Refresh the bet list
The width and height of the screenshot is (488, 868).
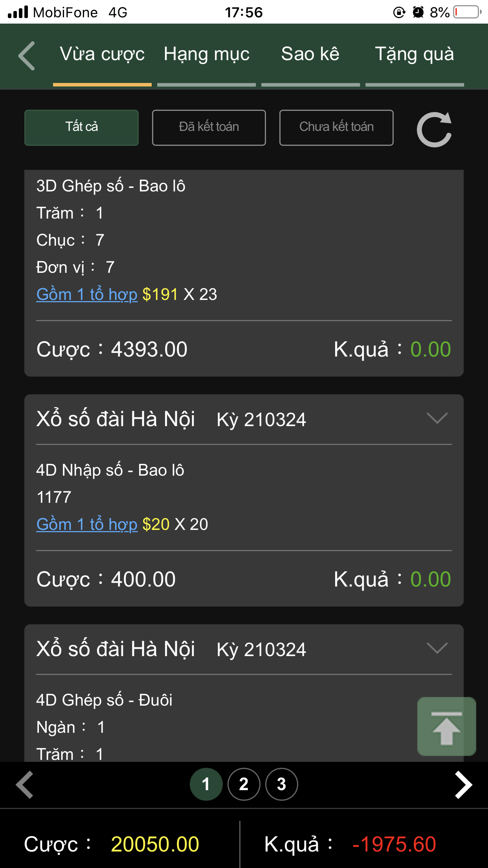pos(434,129)
